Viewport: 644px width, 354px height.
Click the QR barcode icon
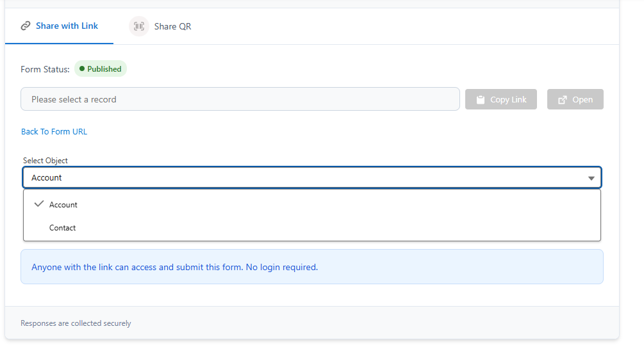click(139, 26)
